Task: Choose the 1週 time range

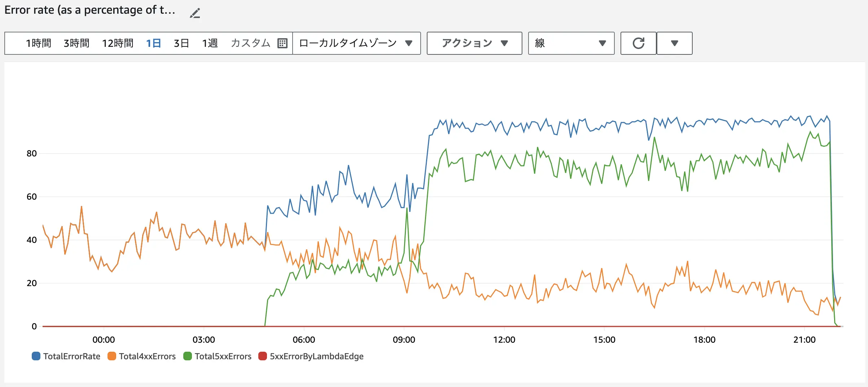Action: (x=210, y=43)
